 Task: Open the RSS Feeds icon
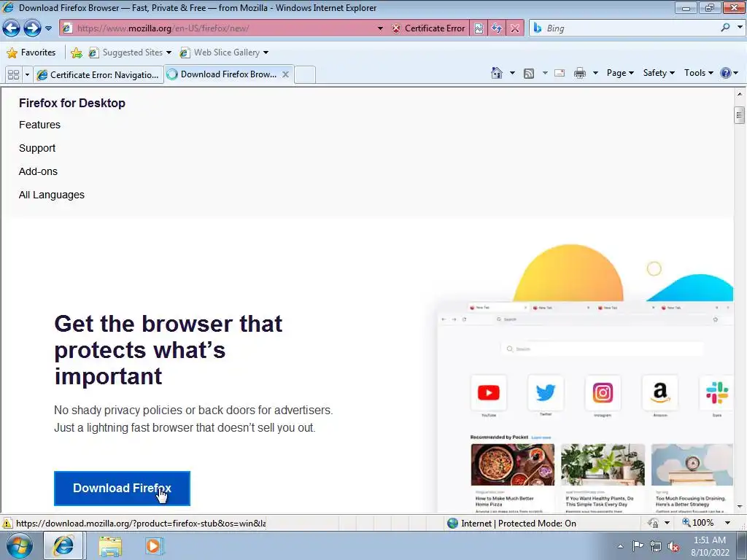[x=529, y=74]
